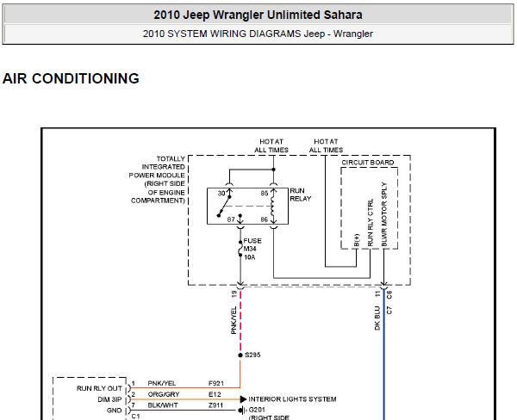Click the DK BLU wire label

pos(377,318)
